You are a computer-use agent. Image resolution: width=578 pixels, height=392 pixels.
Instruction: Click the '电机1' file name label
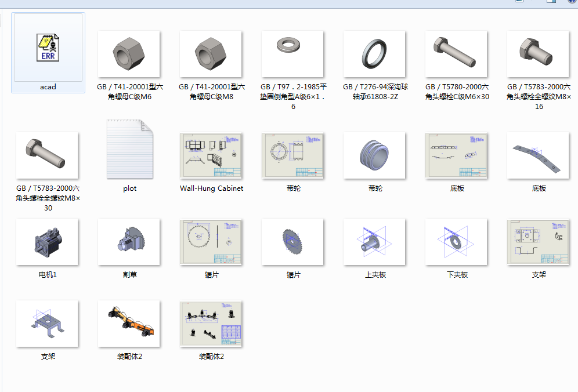(x=48, y=275)
